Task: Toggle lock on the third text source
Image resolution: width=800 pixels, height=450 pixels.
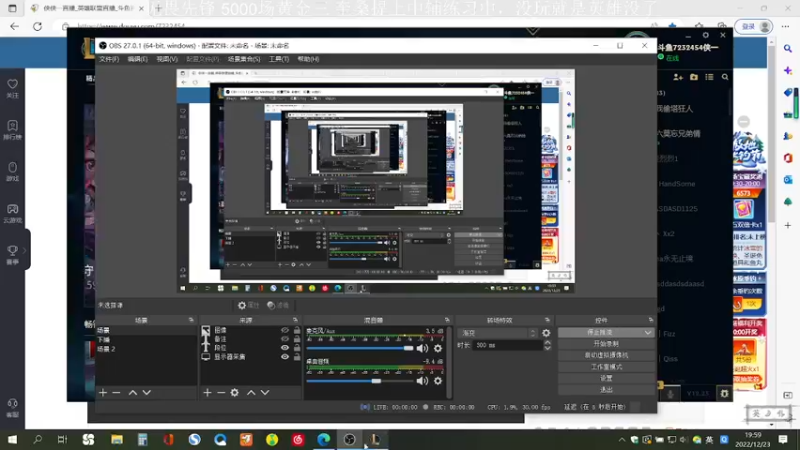Action: (297, 347)
